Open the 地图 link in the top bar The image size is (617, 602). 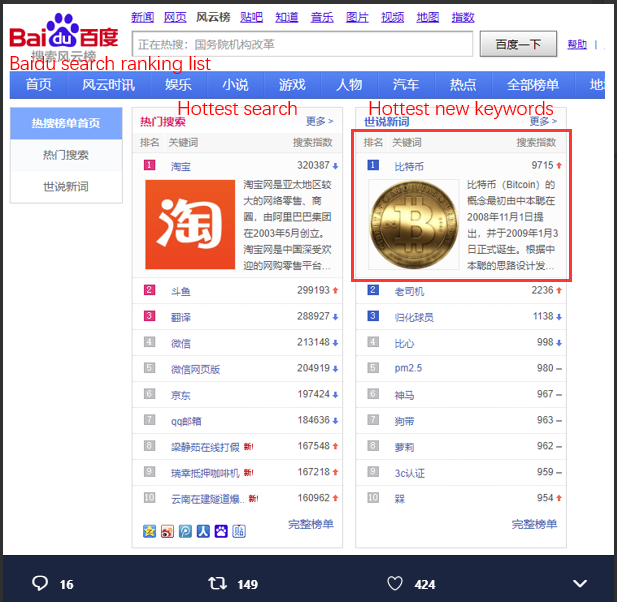(x=428, y=17)
